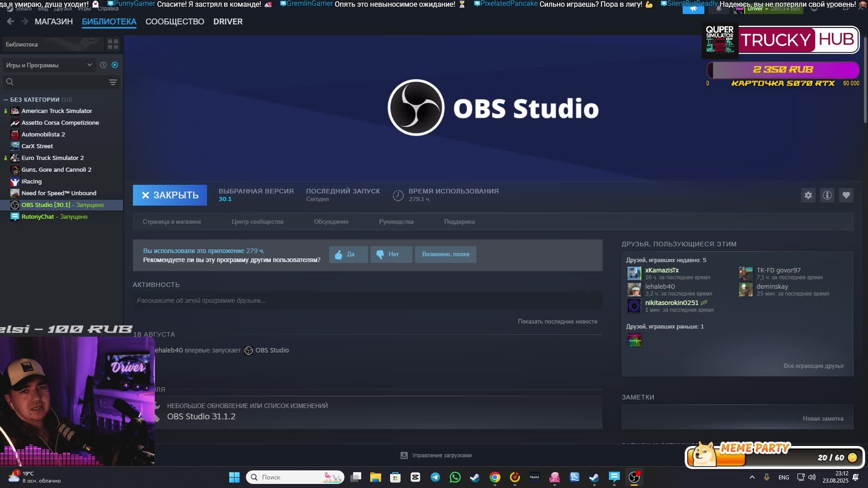Open friend TK-FD govor97's profile
Viewport: 868px width, 488px height.
tap(778, 270)
